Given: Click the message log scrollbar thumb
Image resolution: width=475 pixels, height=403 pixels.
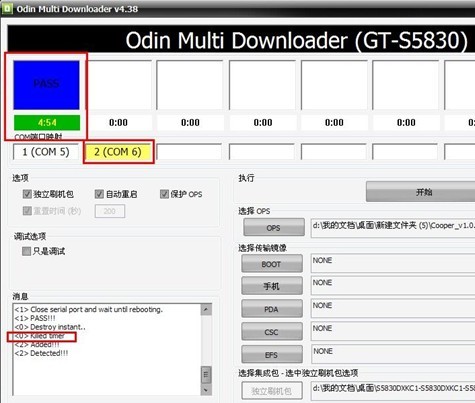Looking at the screenshot, I should coord(206,374).
